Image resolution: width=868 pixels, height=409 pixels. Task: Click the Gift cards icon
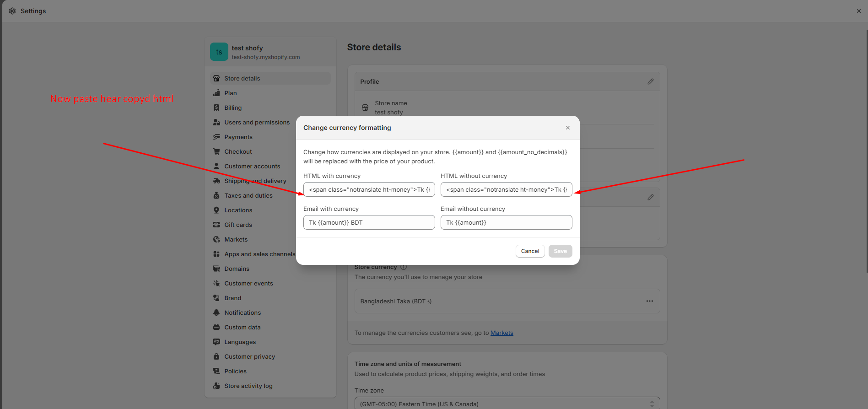coord(216,225)
